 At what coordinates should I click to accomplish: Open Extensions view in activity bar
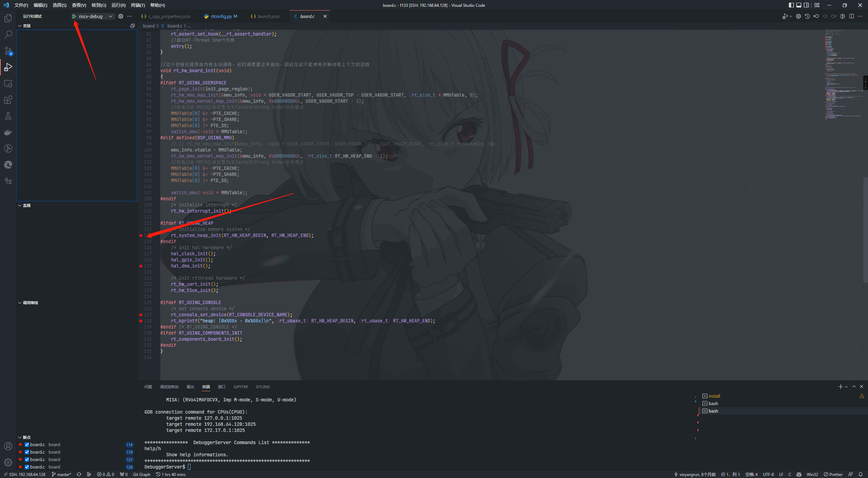(x=8, y=100)
